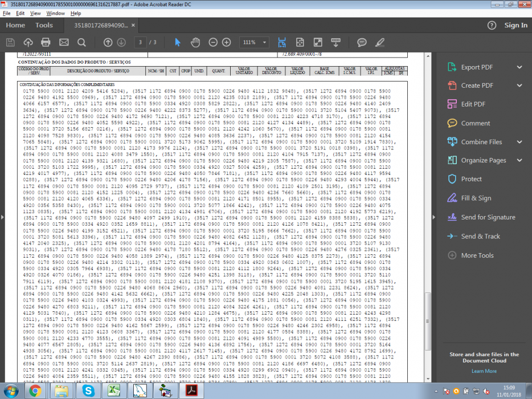532x399 pixels.
Task: Open the Combine Files tool
Action: 481,142
